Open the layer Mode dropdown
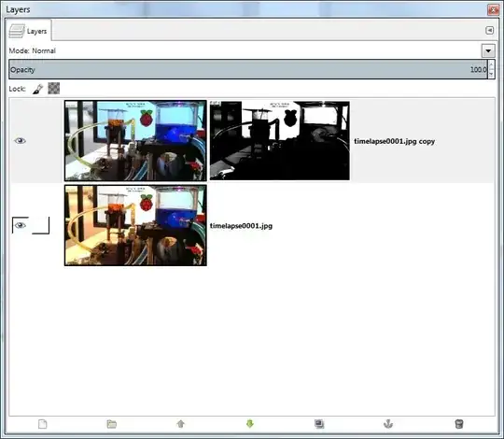Screen dimensions: 504x439 [x=488, y=50]
